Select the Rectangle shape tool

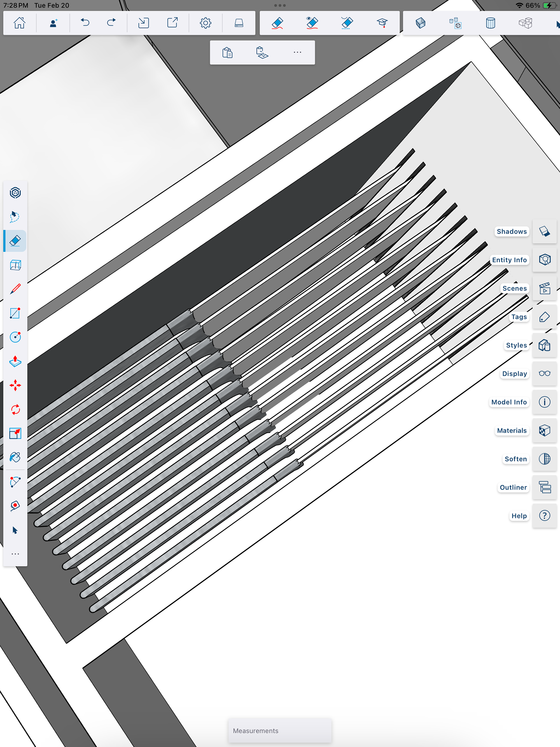15,313
